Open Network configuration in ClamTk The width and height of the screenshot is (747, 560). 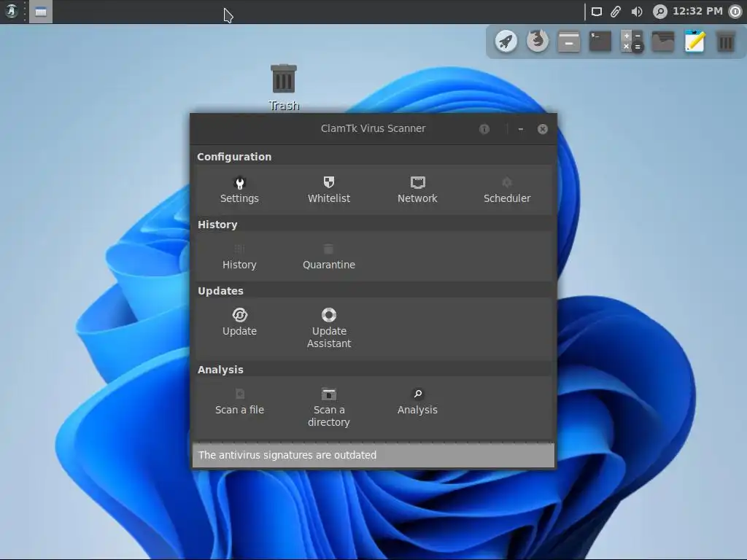click(x=417, y=190)
